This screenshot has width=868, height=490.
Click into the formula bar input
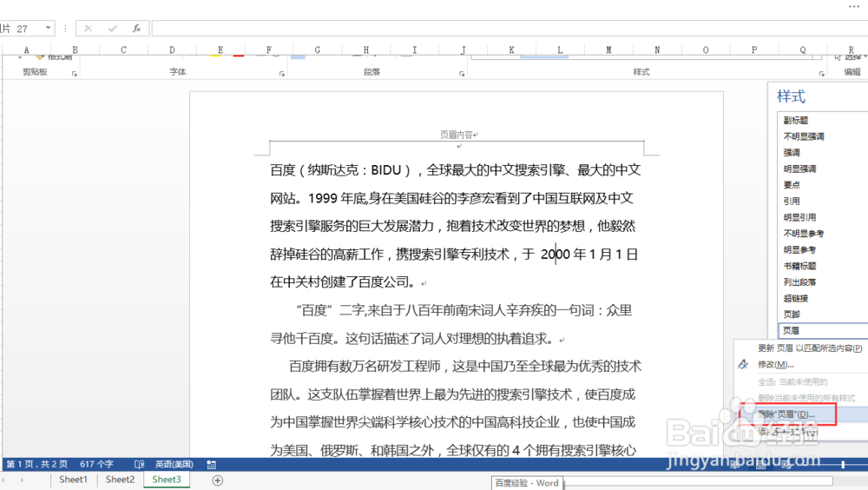point(510,29)
